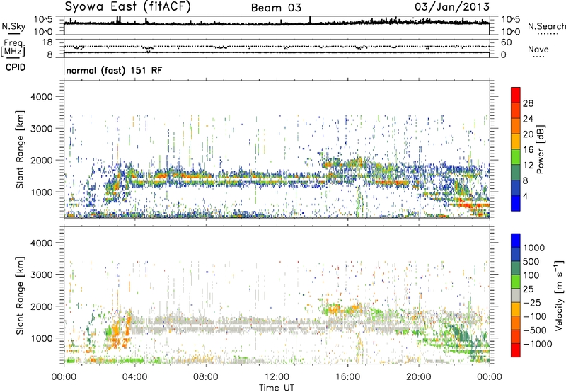
Task: Click the "-100" velocity colorbar label
Action: click(x=535, y=316)
